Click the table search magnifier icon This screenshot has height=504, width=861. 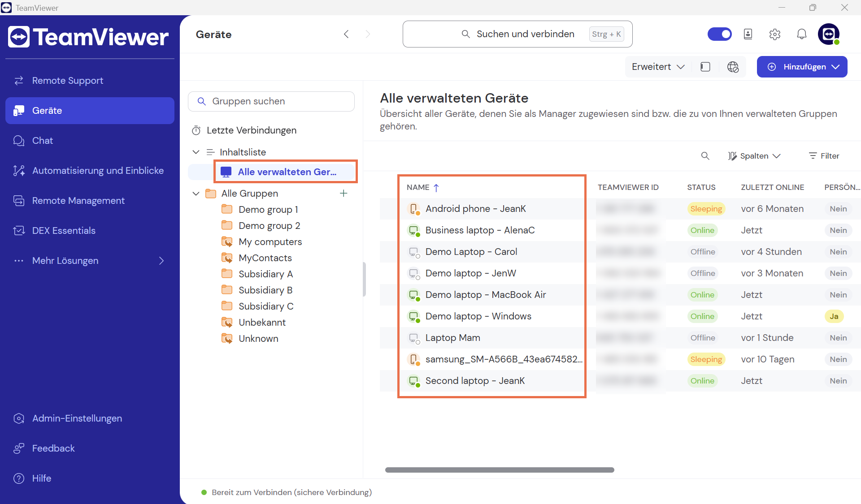pos(705,156)
